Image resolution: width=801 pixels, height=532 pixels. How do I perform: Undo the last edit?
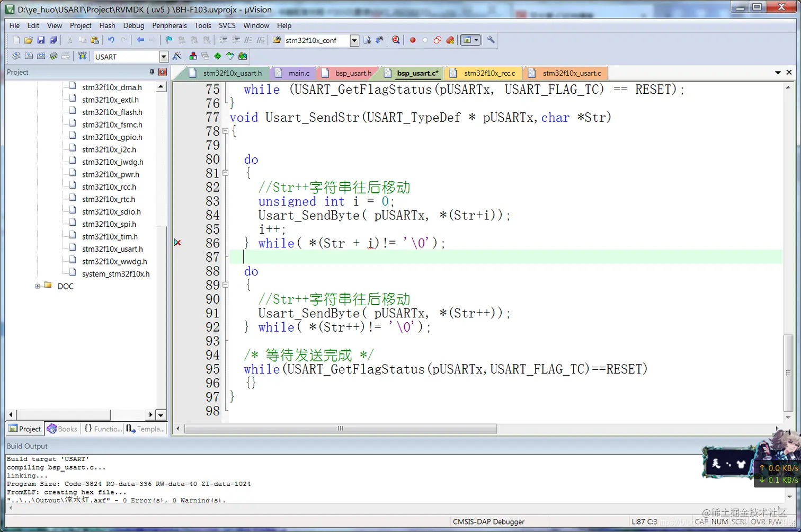click(x=111, y=40)
